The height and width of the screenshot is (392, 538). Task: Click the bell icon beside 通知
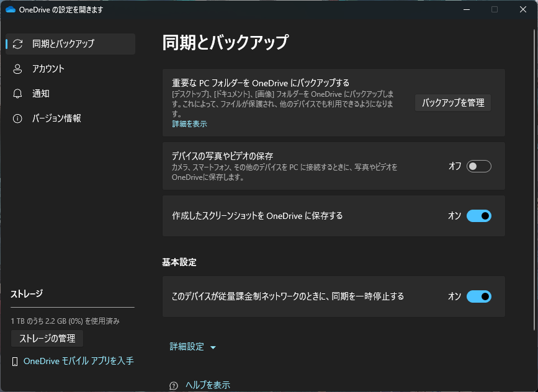(17, 94)
